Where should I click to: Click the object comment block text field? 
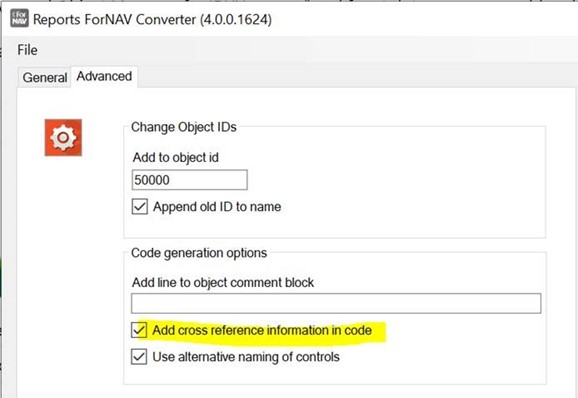[x=336, y=303]
